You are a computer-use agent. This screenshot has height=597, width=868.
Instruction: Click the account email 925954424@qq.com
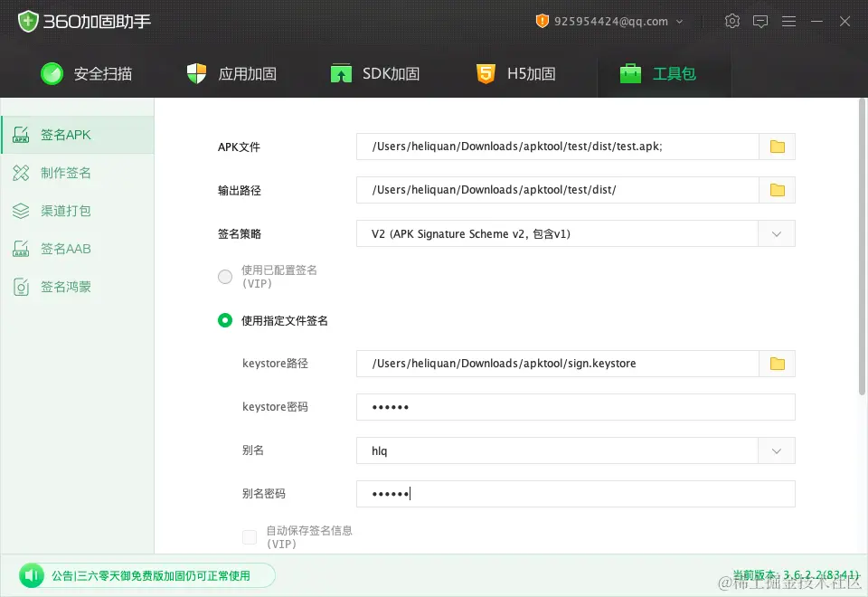[x=610, y=22]
